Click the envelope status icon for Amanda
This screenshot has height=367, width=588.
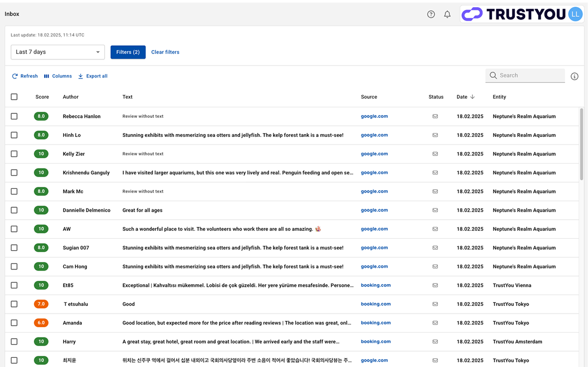tap(435, 323)
